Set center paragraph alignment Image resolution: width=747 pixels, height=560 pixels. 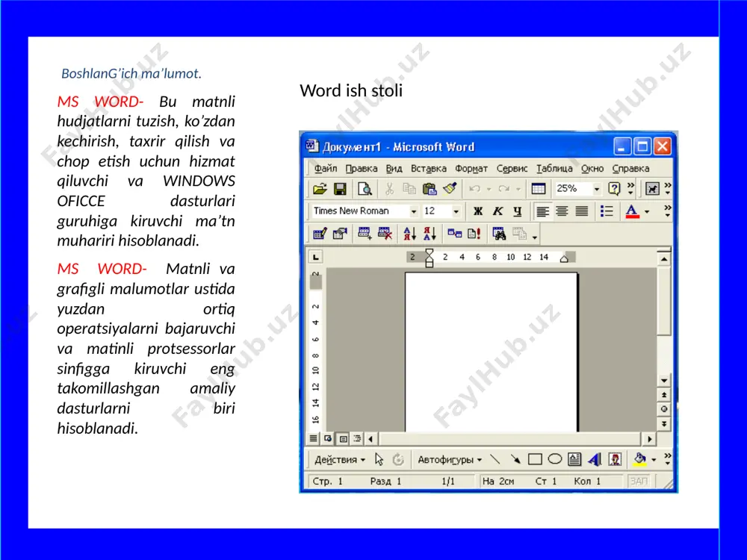click(562, 211)
